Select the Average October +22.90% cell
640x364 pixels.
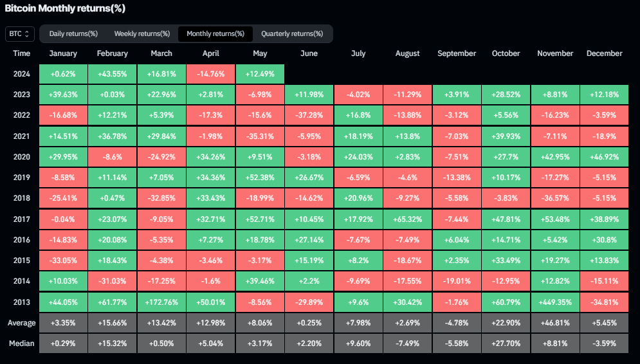click(506, 322)
